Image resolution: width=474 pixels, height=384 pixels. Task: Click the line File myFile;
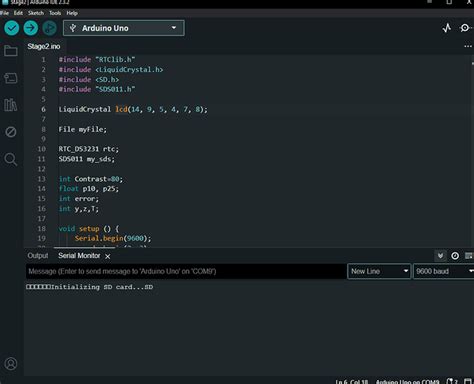83,129
